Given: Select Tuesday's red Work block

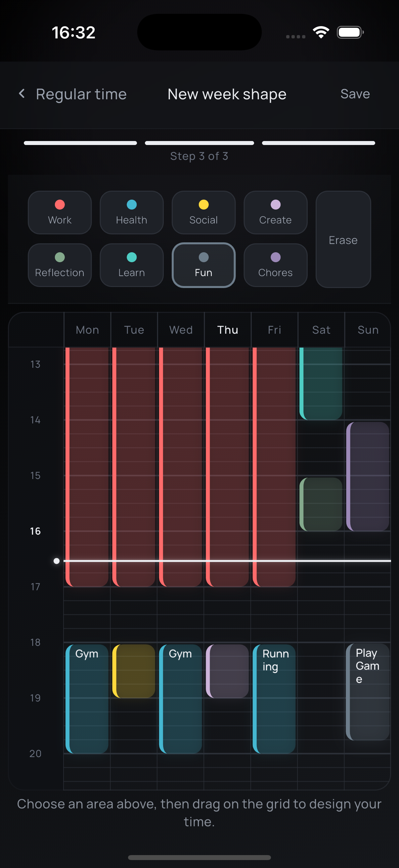Looking at the screenshot, I should tap(134, 467).
